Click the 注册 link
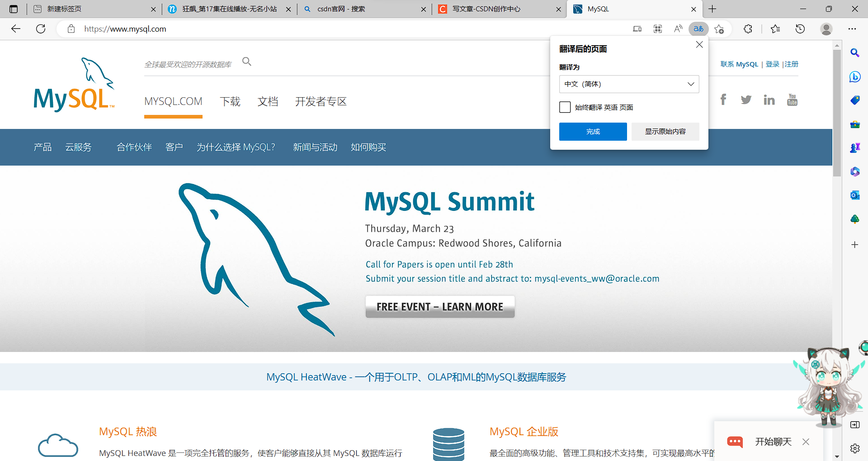This screenshot has height=461, width=868. (x=792, y=64)
